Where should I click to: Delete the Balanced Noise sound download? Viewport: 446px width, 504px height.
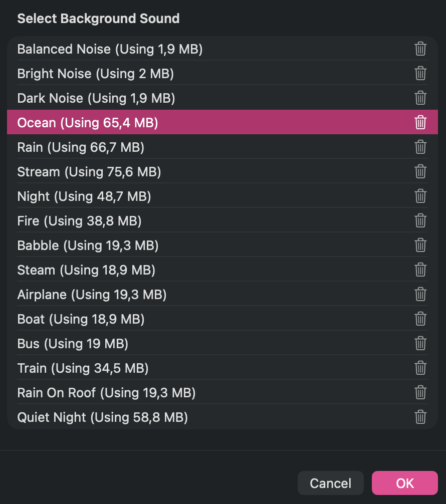(420, 49)
